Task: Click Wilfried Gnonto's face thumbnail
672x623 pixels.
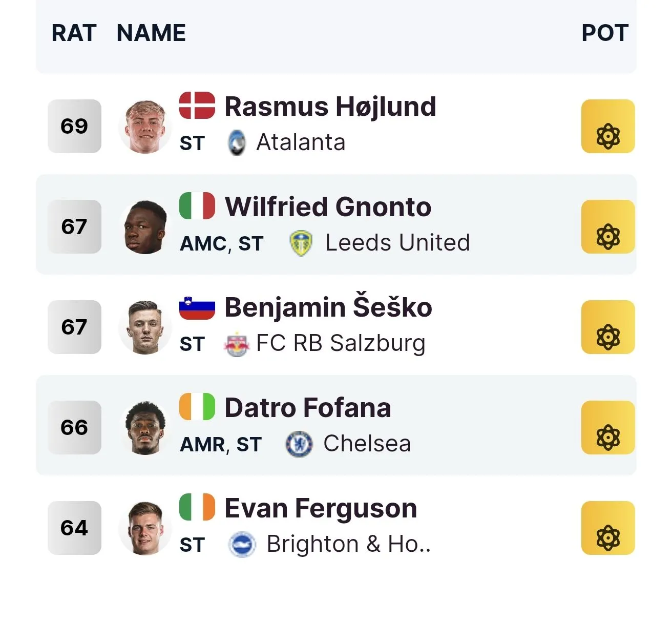Action: [145, 227]
